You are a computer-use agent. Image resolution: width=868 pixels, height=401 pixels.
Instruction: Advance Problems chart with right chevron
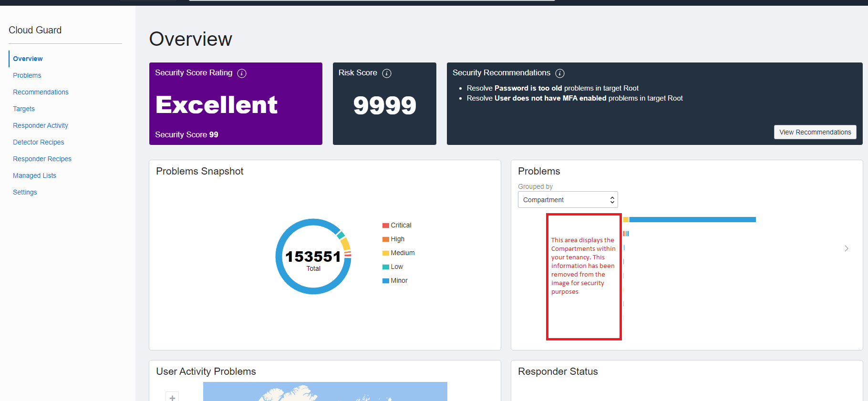847,248
